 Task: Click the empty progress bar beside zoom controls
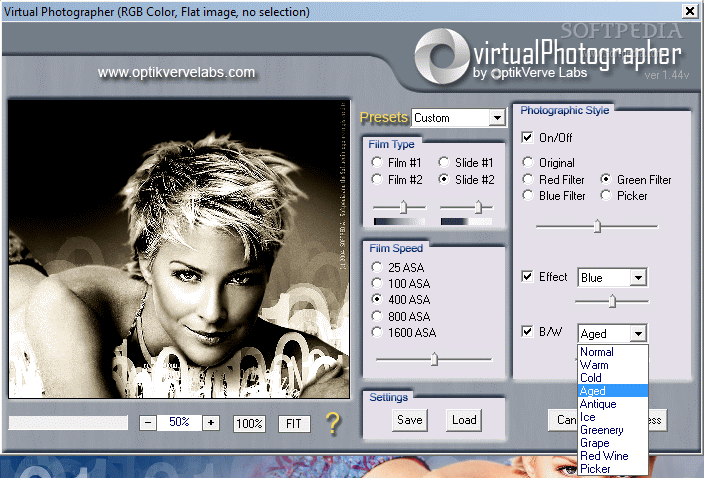(x=68, y=423)
